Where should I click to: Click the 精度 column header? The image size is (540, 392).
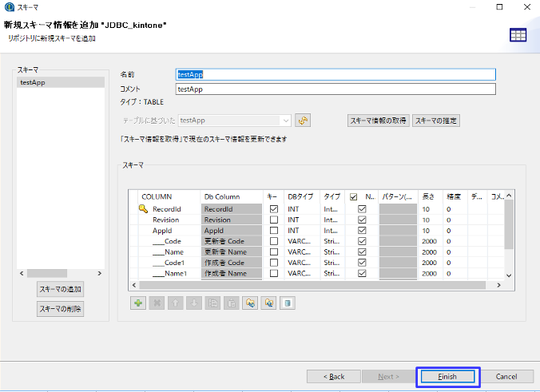pos(455,196)
